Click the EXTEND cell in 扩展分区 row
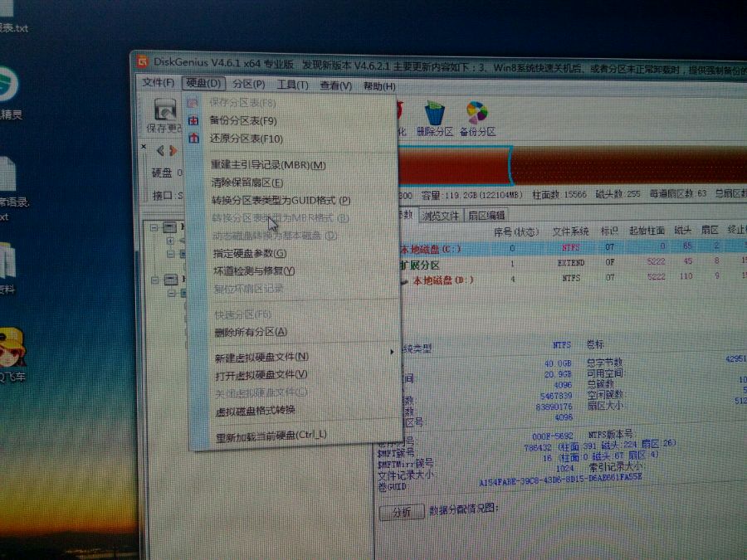747x560 pixels. 571,263
